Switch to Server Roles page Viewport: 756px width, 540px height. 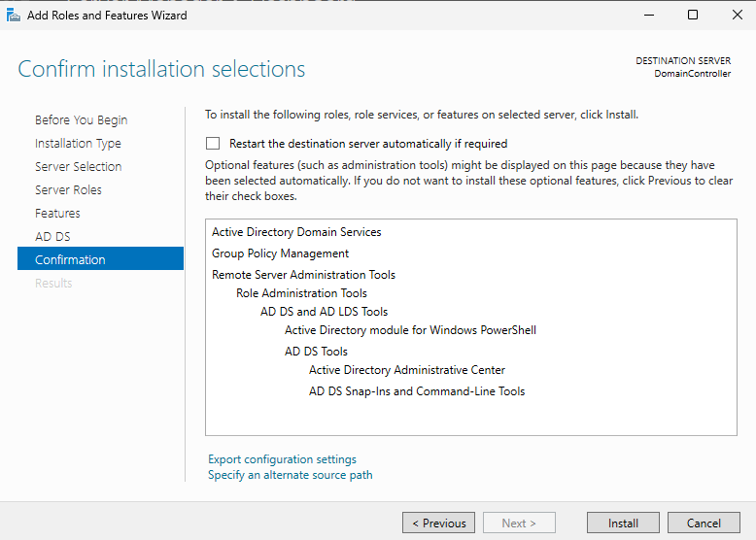click(x=68, y=190)
